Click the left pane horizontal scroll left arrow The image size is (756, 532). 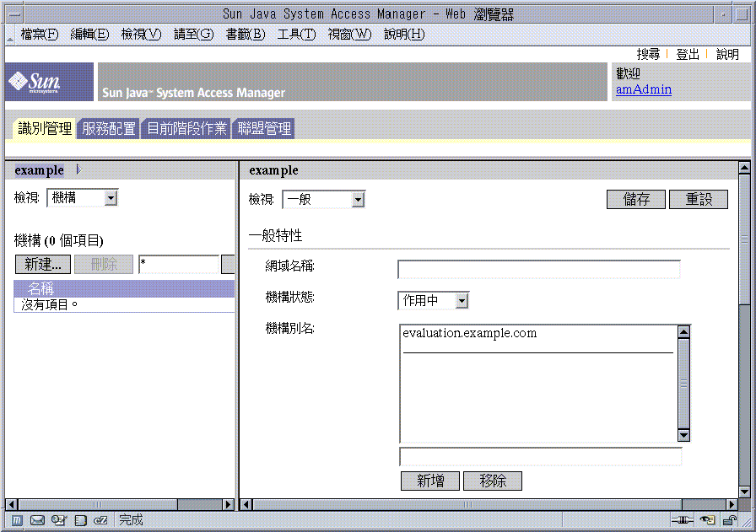12,504
